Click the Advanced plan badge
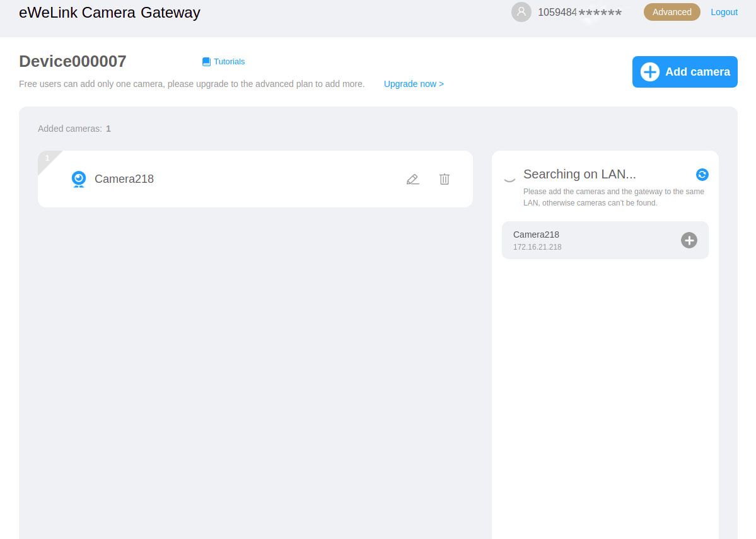 672,12
